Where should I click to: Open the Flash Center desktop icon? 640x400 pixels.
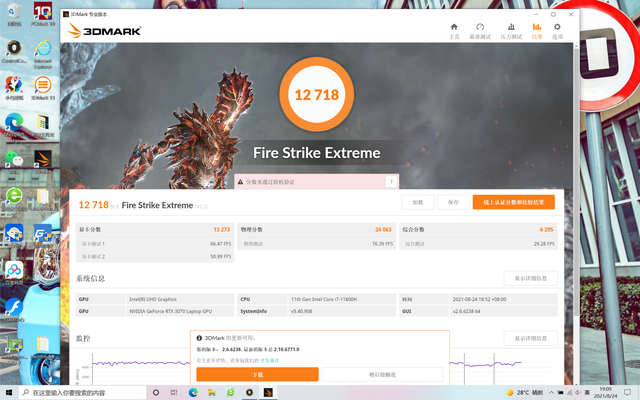click(x=14, y=309)
